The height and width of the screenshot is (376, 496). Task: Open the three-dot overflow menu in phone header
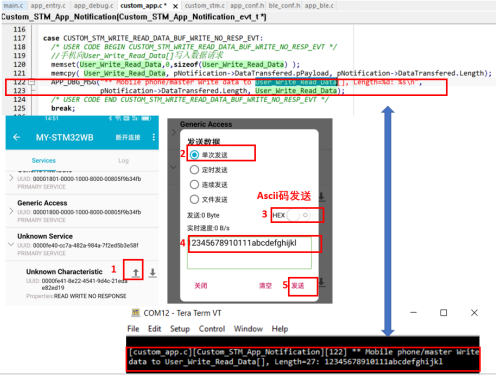[153, 137]
